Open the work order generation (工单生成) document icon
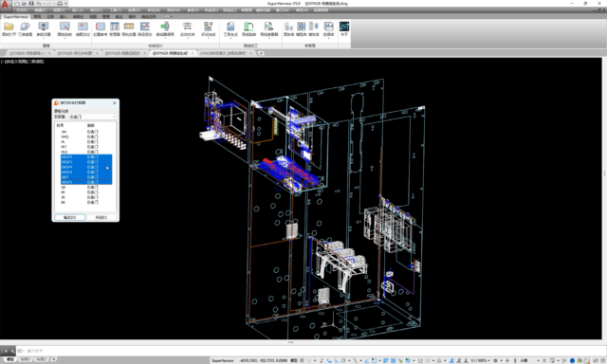607x364 pixels. 230,27
